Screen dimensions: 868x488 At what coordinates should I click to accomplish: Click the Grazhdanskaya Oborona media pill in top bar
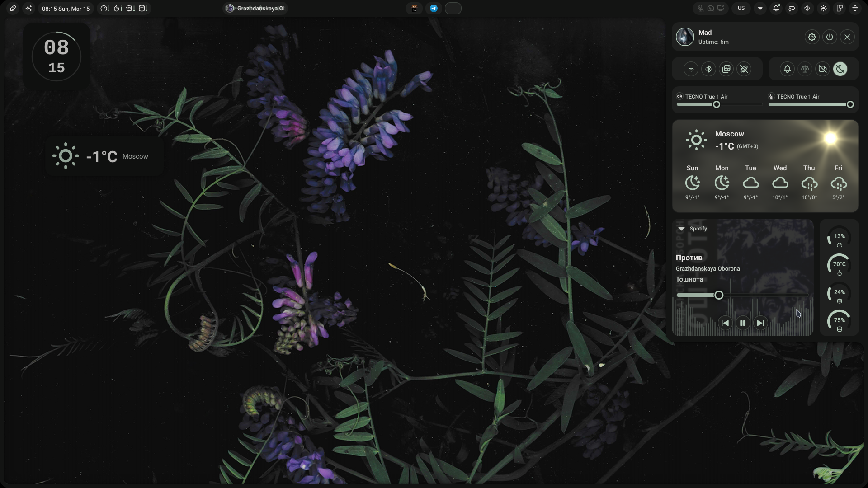(x=255, y=8)
